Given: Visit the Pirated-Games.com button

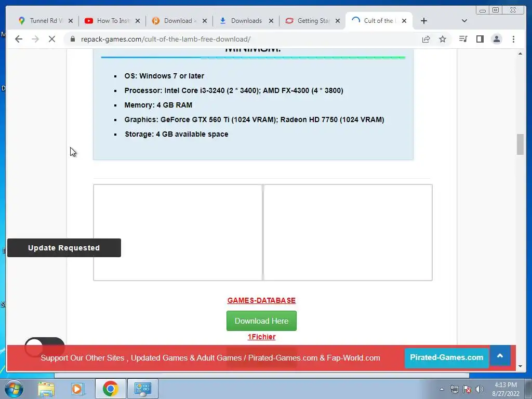Looking at the screenshot, I should pos(446,357).
